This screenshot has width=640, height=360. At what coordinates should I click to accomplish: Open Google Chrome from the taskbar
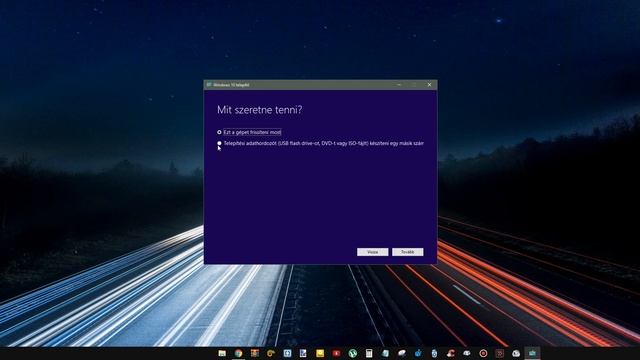[238, 353]
